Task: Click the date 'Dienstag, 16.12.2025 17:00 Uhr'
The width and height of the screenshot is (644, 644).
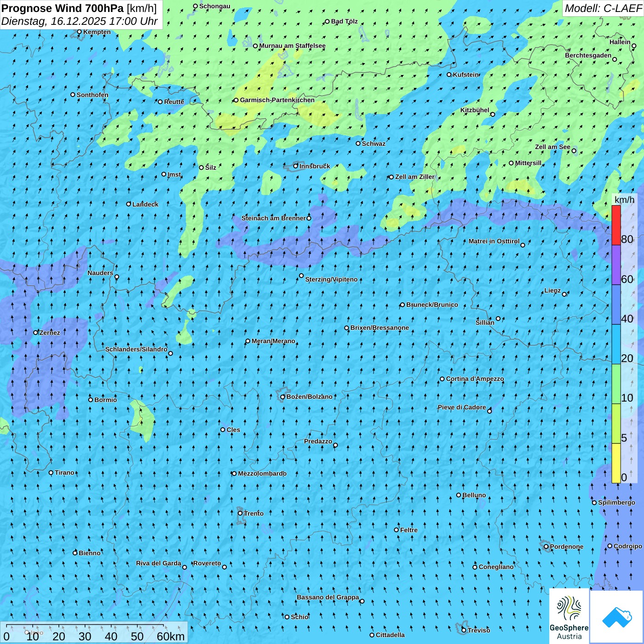Action: coord(80,21)
